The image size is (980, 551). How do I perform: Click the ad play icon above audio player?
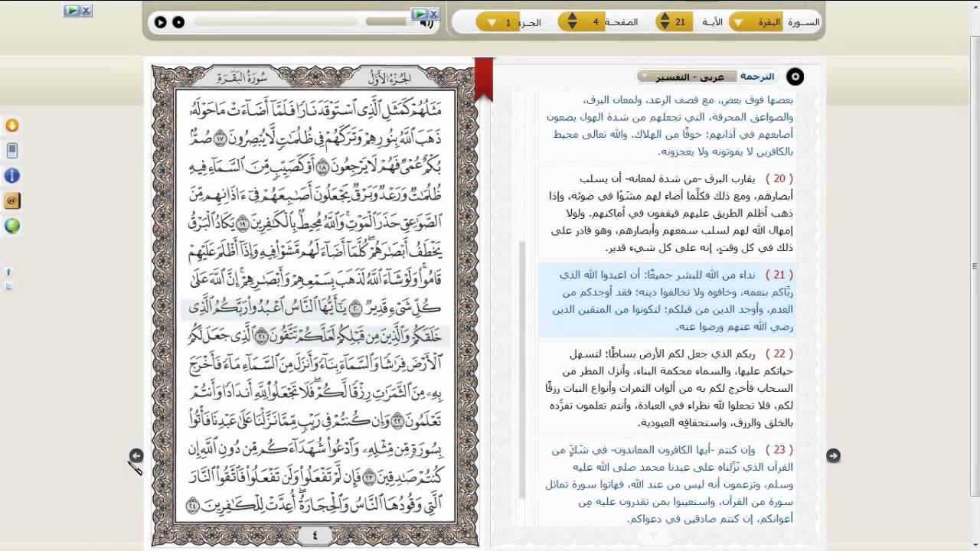coord(420,14)
